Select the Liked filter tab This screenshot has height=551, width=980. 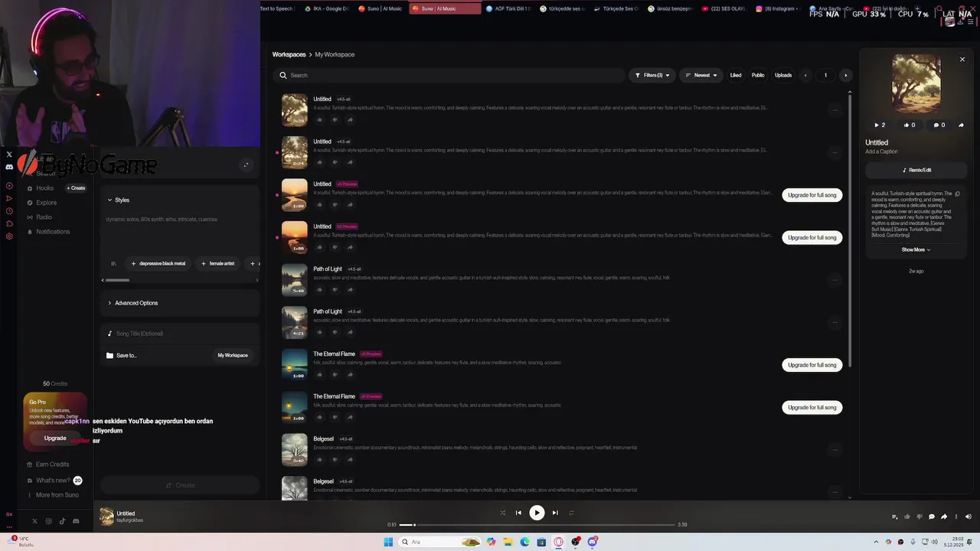tap(736, 75)
